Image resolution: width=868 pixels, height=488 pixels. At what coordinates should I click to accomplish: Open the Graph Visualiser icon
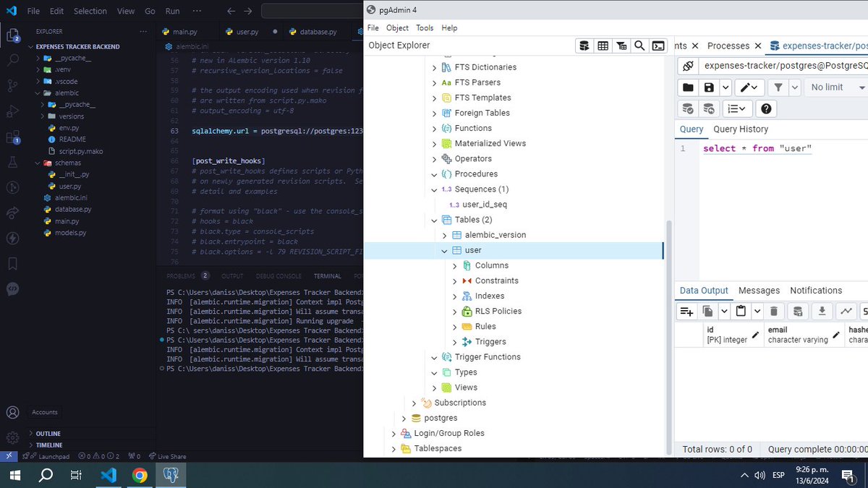point(845,310)
